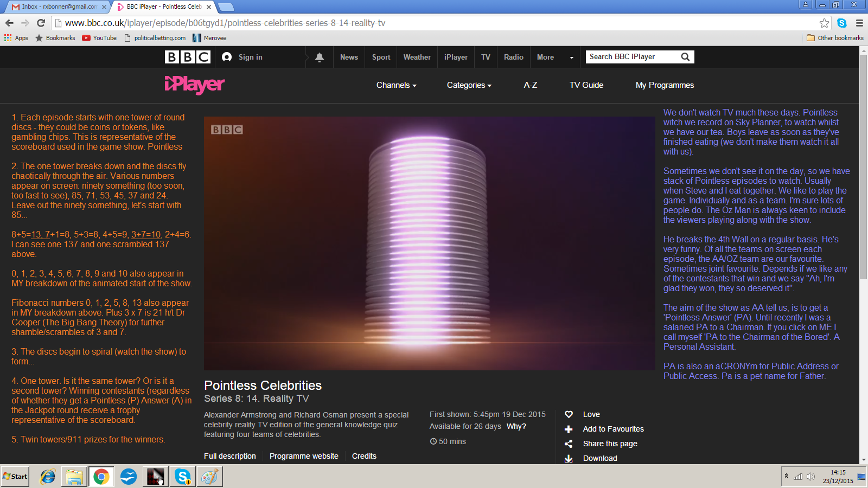Bookmark page with the star icon
The image size is (868, 488).
point(824,23)
